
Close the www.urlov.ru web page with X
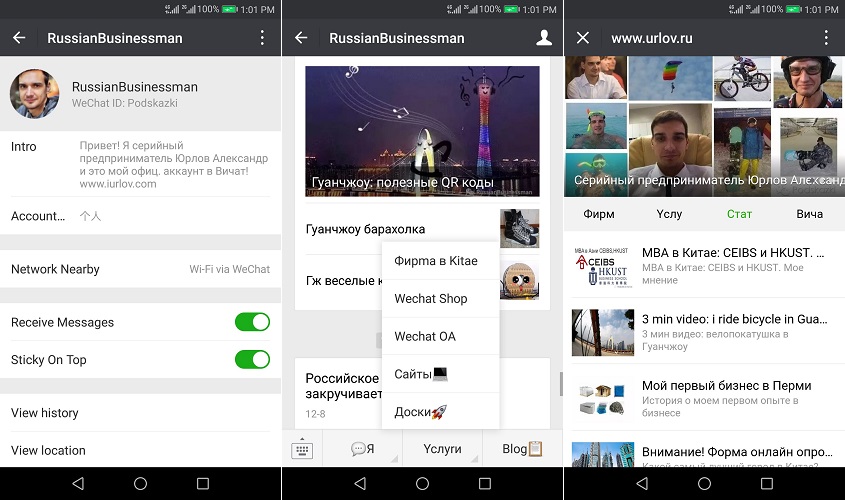pyautogui.click(x=583, y=38)
